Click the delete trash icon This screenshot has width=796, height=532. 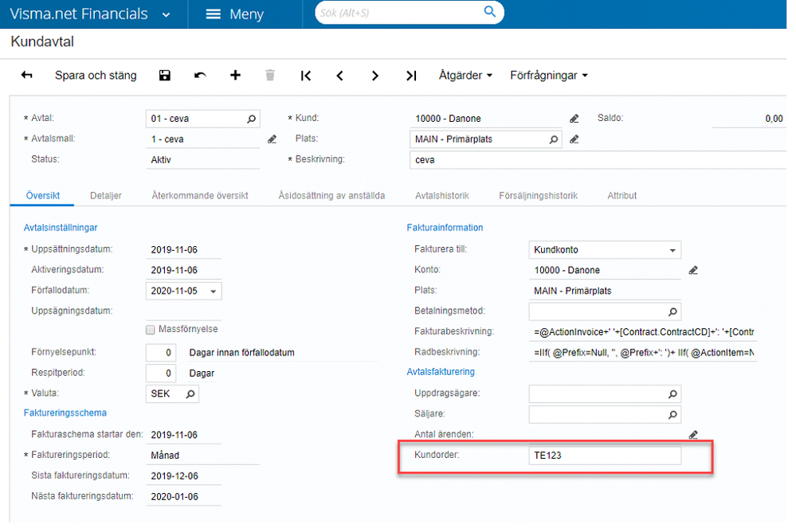[270, 75]
